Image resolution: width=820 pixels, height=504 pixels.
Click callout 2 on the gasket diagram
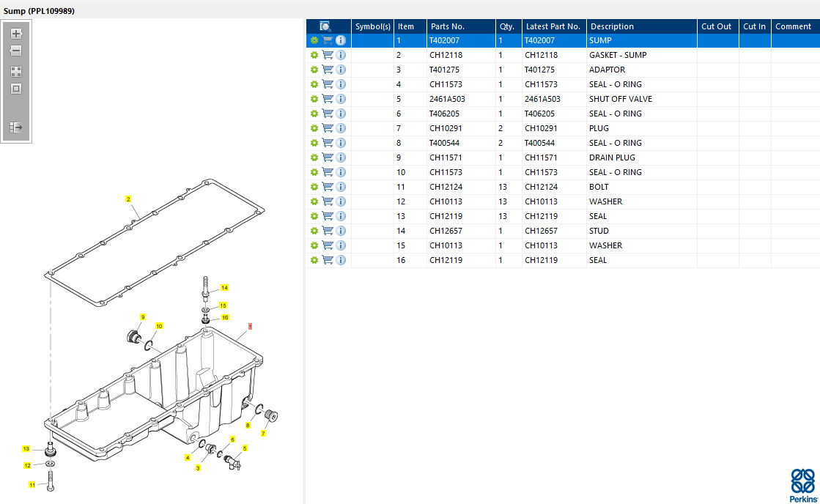click(128, 199)
